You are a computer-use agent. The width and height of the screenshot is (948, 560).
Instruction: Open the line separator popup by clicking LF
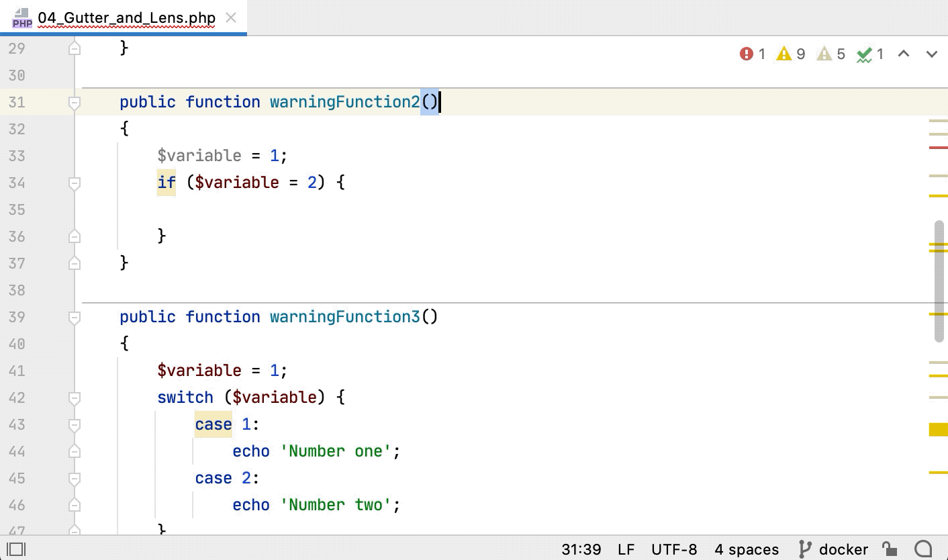pos(626,549)
